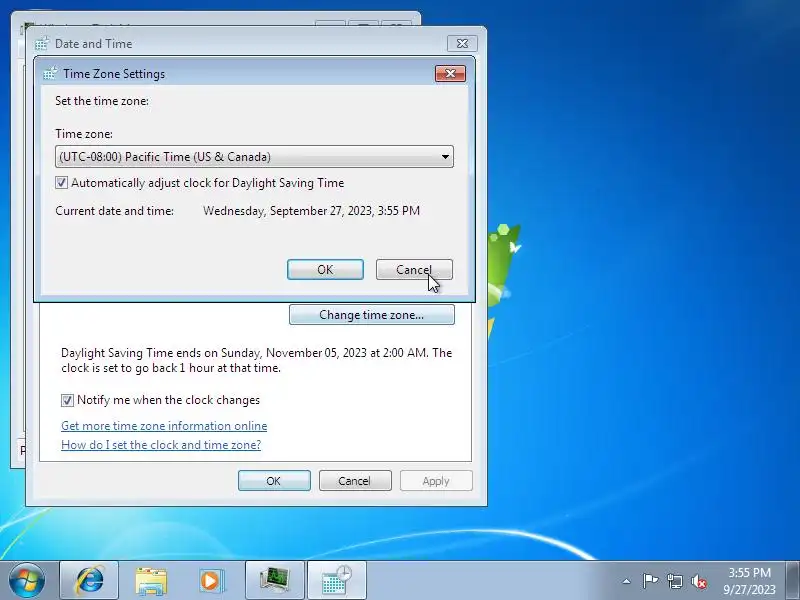Cancel the Time Zone Settings dialog

pos(414,269)
